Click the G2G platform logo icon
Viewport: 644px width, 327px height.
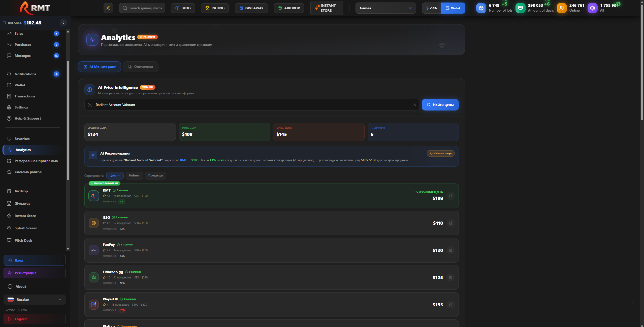click(x=94, y=223)
